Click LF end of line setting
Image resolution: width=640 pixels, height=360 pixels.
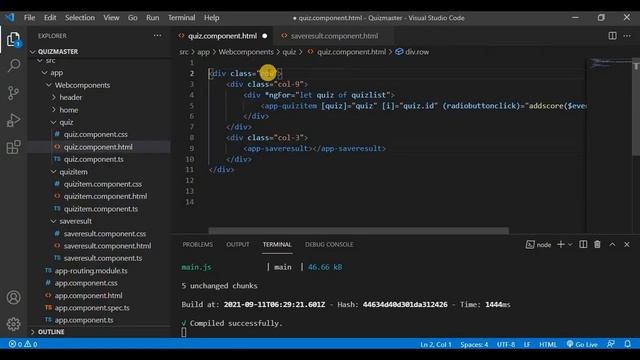pos(527,344)
